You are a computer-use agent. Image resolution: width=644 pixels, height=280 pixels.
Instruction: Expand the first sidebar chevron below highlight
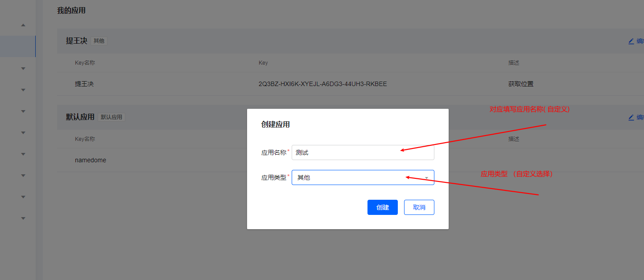point(23,68)
